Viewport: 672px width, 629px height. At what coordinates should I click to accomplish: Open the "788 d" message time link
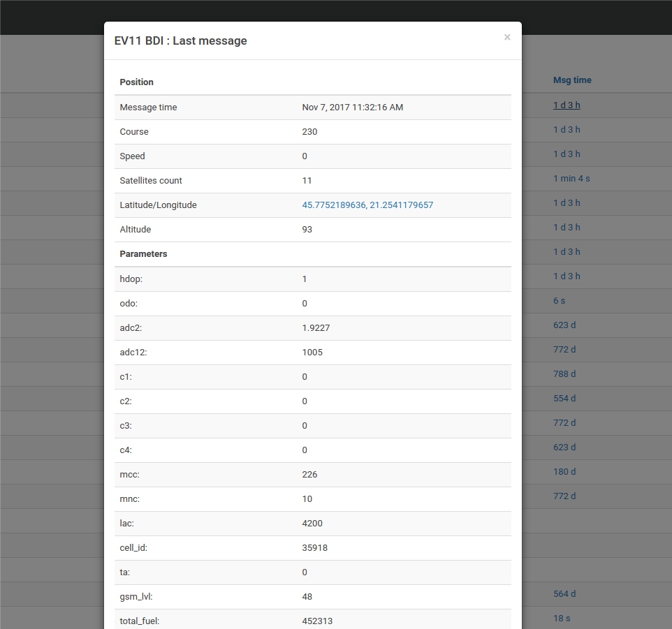pyautogui.click(x=564, y=374)
